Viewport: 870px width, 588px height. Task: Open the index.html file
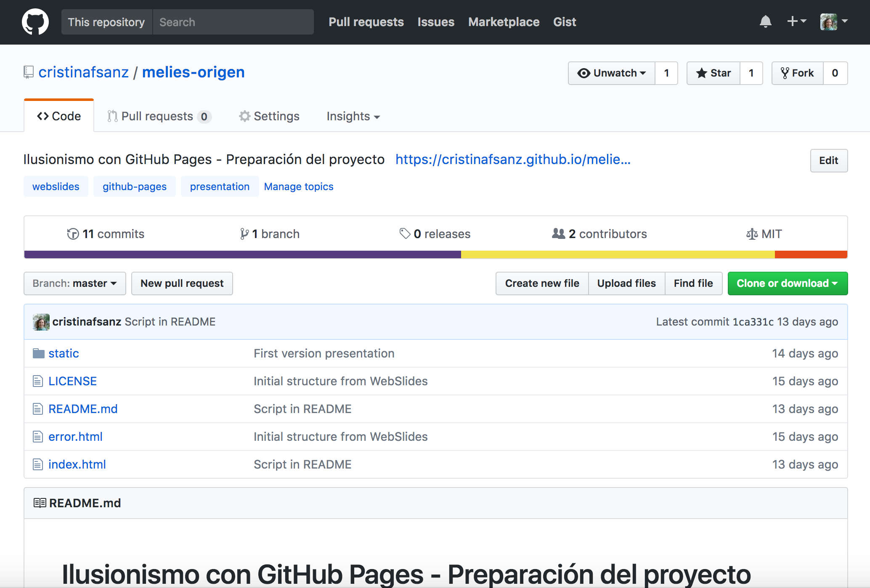click(x=77, y=464)
